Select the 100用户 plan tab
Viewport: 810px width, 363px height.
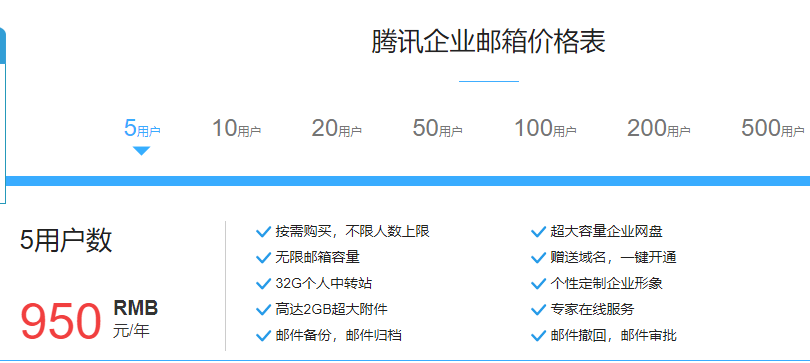[545, 128]
